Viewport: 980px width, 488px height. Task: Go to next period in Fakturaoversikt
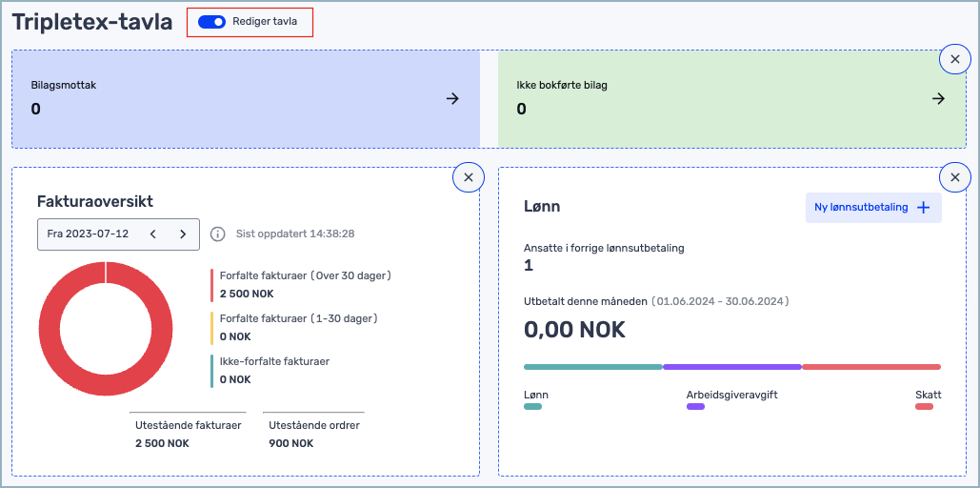[183, 234]
